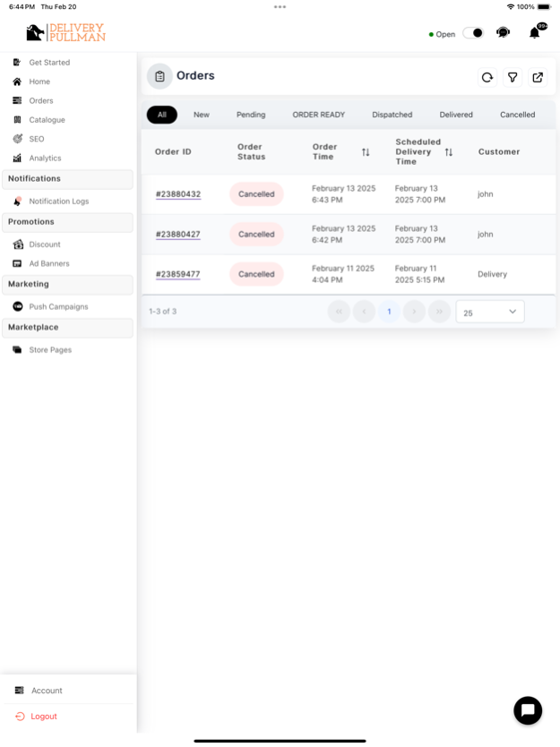Click the Notification Logs bell icon
Screen dimensions: 560x747
18,201
